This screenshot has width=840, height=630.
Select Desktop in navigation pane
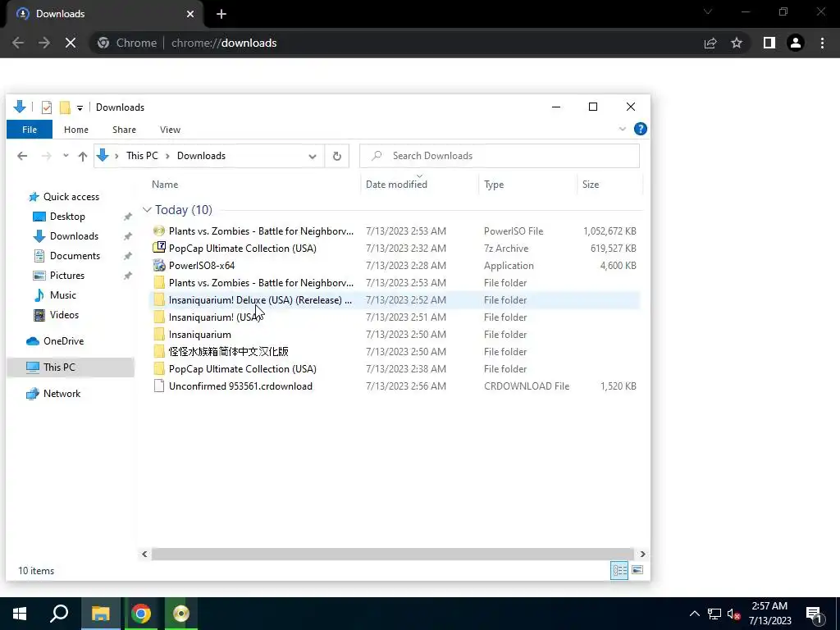coord(67,217)
